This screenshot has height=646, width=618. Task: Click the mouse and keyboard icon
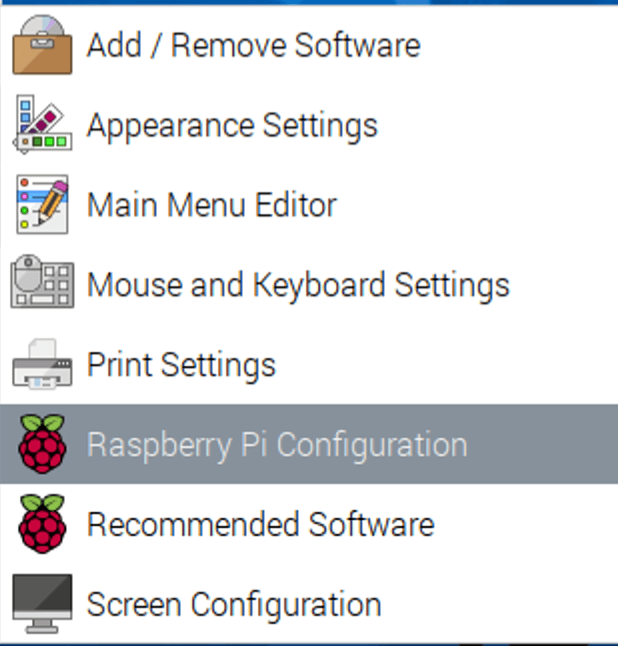pos(42,282)
